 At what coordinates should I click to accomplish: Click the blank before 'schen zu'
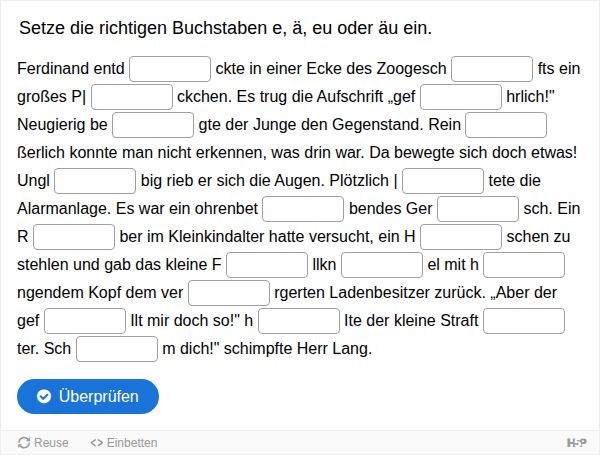coord(461,236)
